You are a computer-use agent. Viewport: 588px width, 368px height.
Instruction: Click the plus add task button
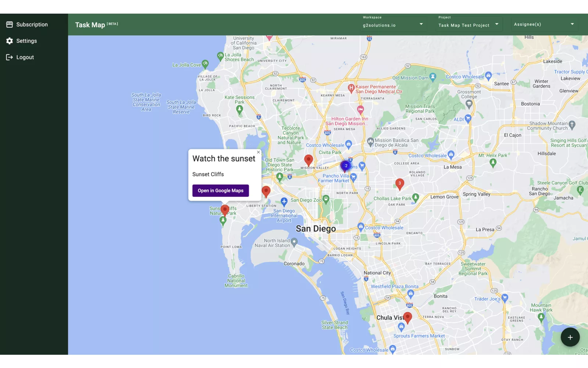570,337
